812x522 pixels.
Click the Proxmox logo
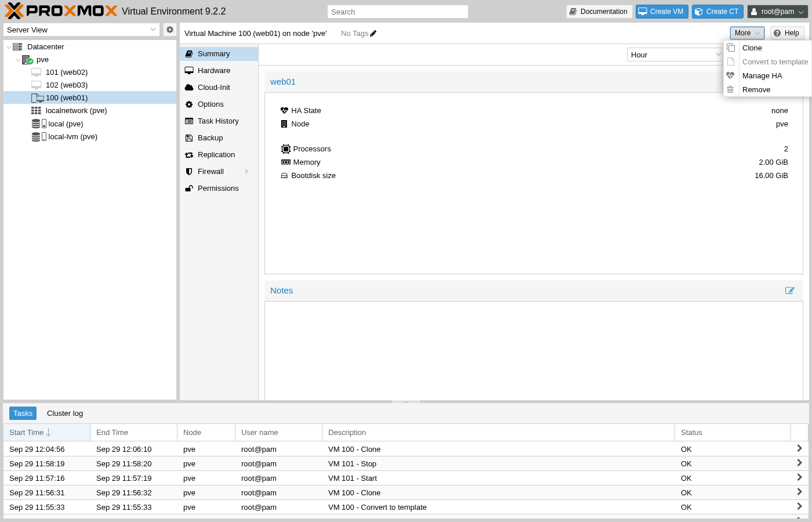click(61, 11)
